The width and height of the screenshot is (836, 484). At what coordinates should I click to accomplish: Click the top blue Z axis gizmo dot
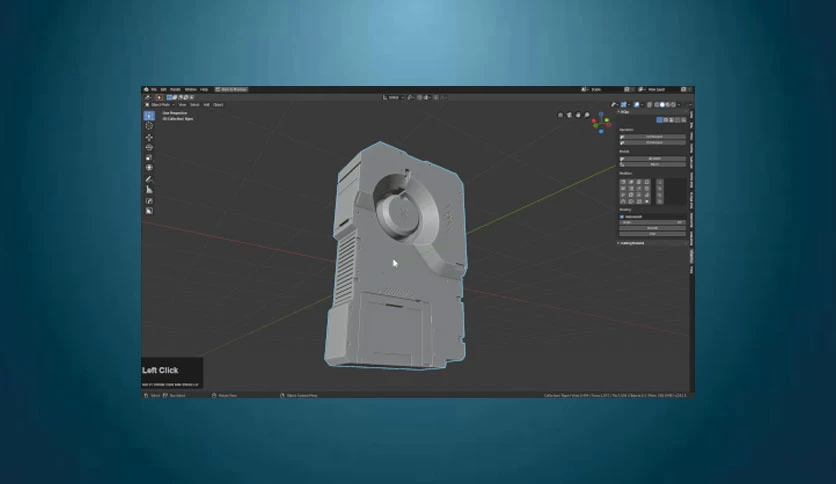click(x=601, y=114)
